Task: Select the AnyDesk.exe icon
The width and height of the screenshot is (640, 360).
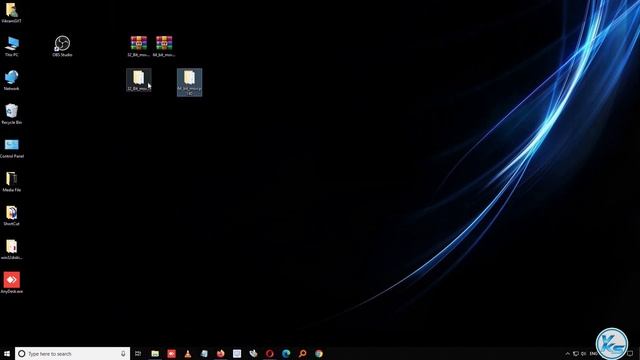Action: click(x=11, y=283)
